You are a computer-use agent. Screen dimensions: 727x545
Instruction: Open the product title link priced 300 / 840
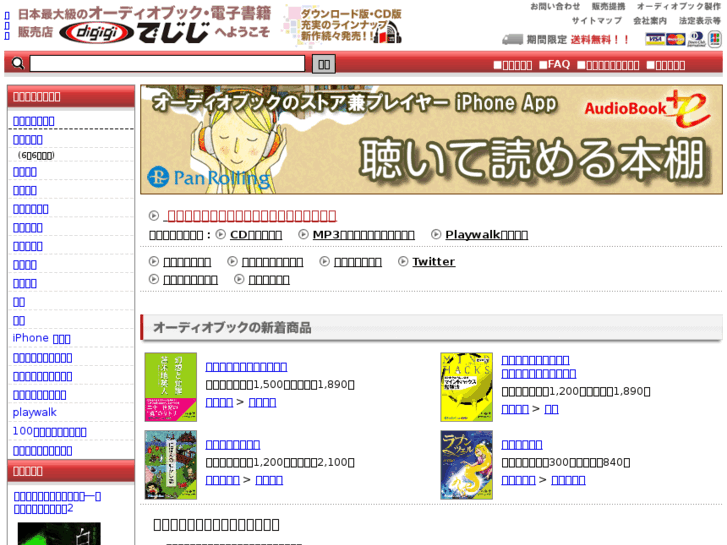(522, 445)
